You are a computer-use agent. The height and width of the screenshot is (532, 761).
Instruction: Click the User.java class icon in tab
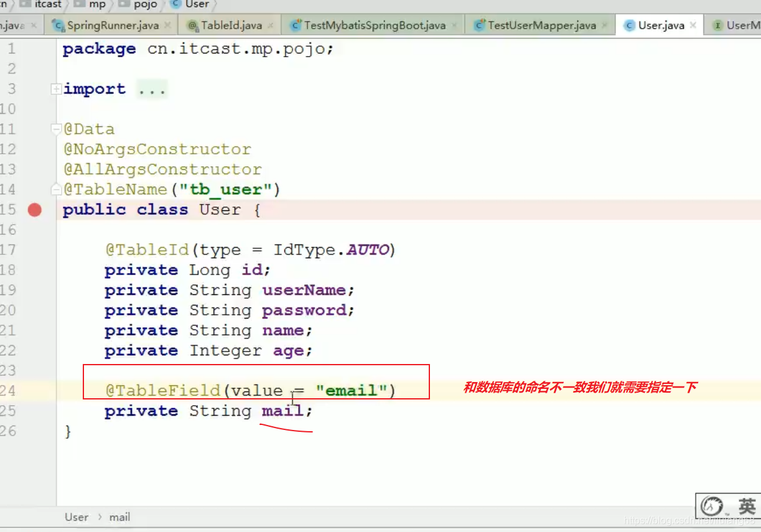[x=629, y=26]
